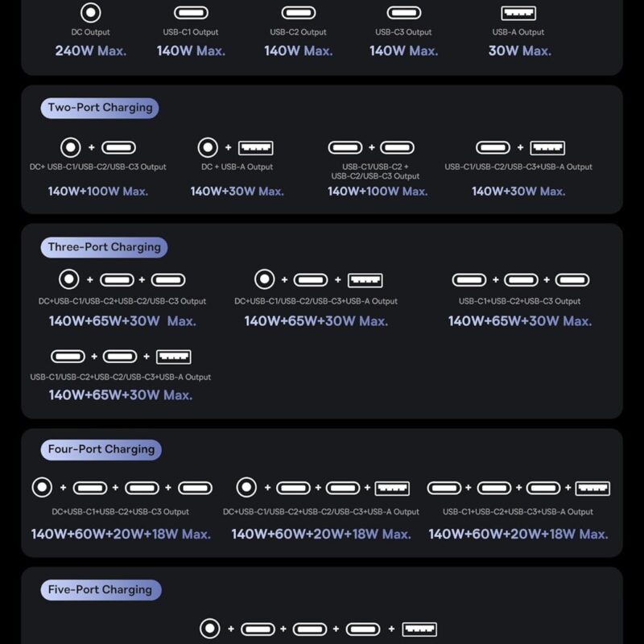Click 140W+60W+20W+18W Max. under DC+USB-C1+USB-C2+USB-C3
644x644 pixels.
[x=121, y=534]
